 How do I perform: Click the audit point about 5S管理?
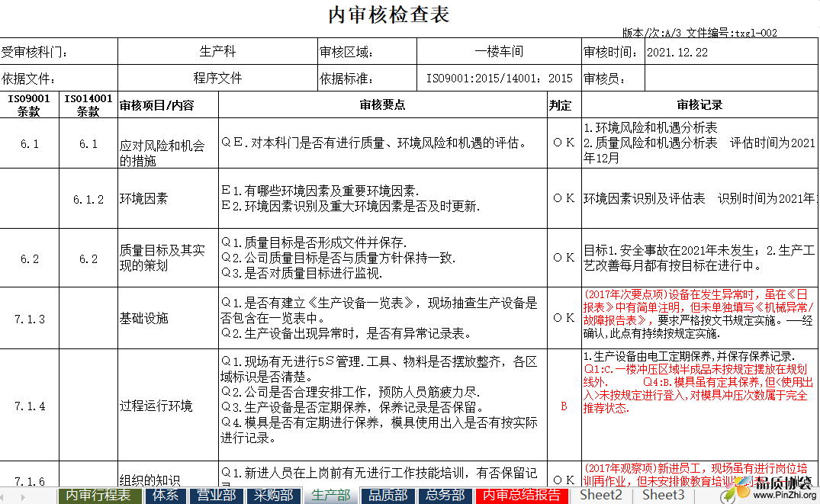(383, 406)
